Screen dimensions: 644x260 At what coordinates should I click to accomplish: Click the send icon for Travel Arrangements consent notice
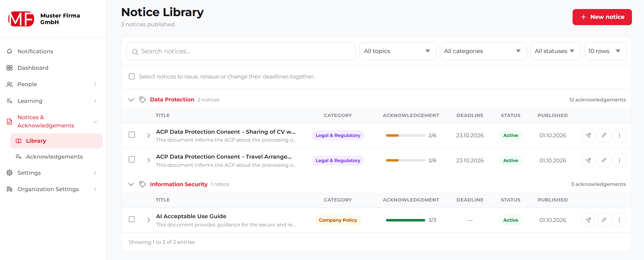click(x=588, y=160)
